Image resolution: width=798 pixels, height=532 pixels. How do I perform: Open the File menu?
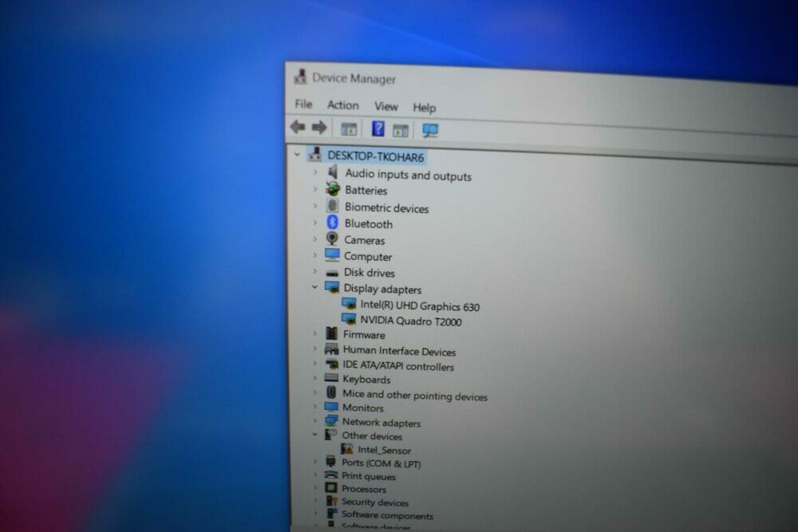[303, 104]
